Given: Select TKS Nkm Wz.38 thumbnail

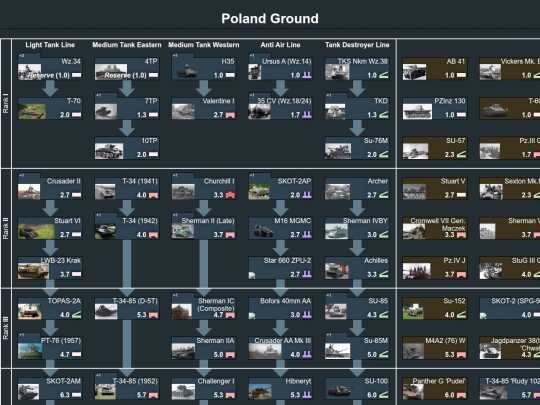Looking at the screenshot, I should 337,72.
